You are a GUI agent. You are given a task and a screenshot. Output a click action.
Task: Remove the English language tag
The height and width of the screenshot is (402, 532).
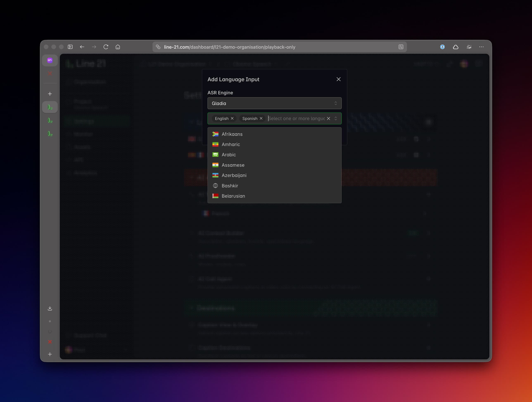click(232, 118)
